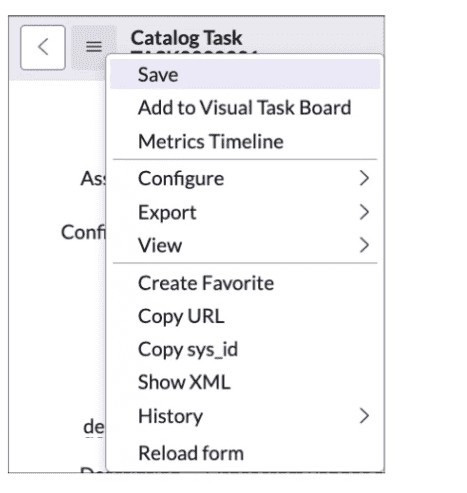
Task: Open the History submenu item
Action: [x=245, y=416]
